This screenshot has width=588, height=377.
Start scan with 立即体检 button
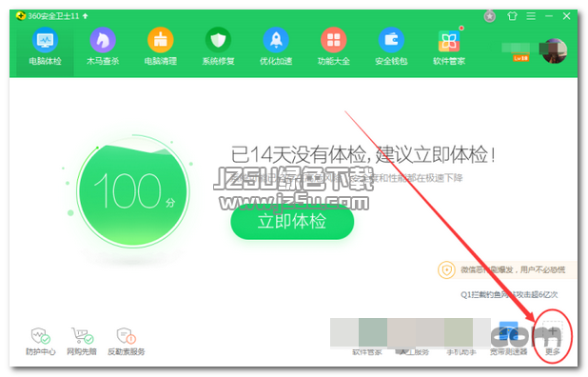point(292,222)
